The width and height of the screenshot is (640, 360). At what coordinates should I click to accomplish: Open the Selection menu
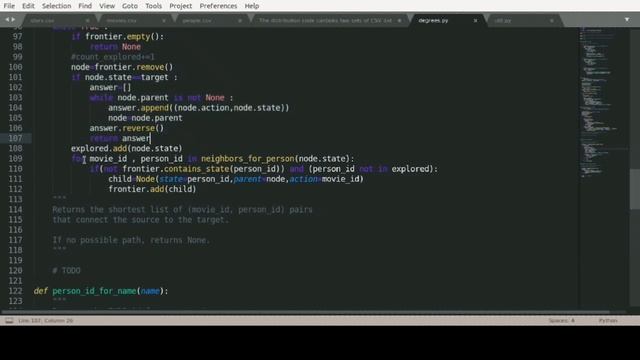[x=56, y=6]
